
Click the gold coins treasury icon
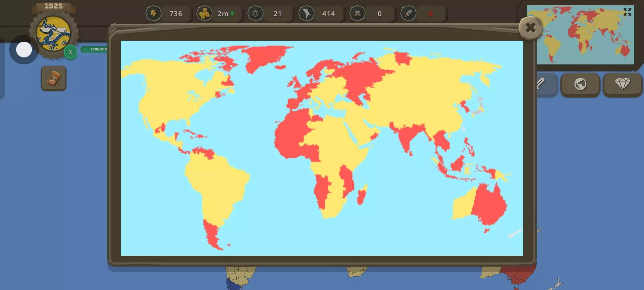tap(204, 13)
